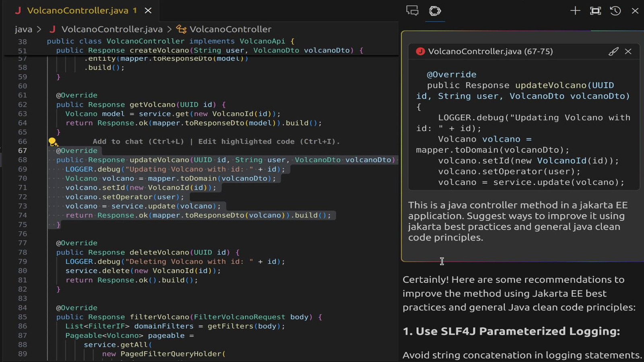The width and height of the screenshot is (644, 362).
Task: Remove the VolcanoController.java (67-75) snippet
Action: click(x=628, y=51)
